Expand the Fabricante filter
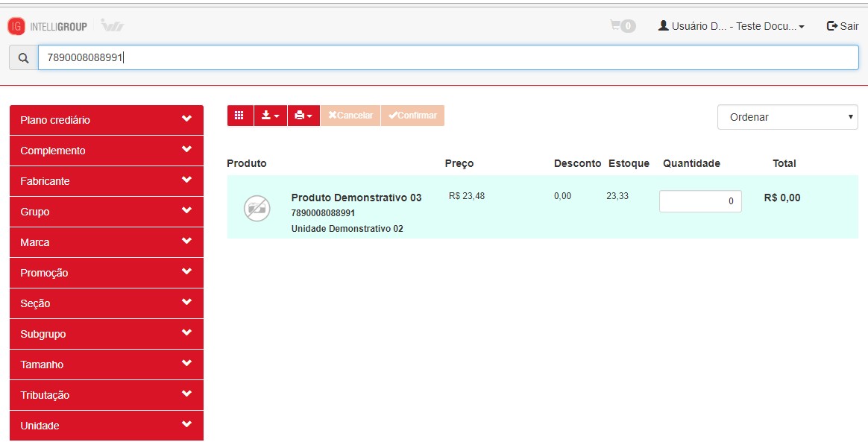This screenshot has width=868, height=448. 107,181
